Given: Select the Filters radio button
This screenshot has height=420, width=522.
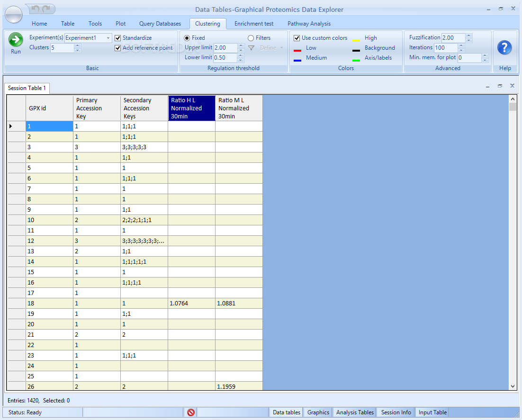Looking at the screenshot, I should [x=251, y=38].
